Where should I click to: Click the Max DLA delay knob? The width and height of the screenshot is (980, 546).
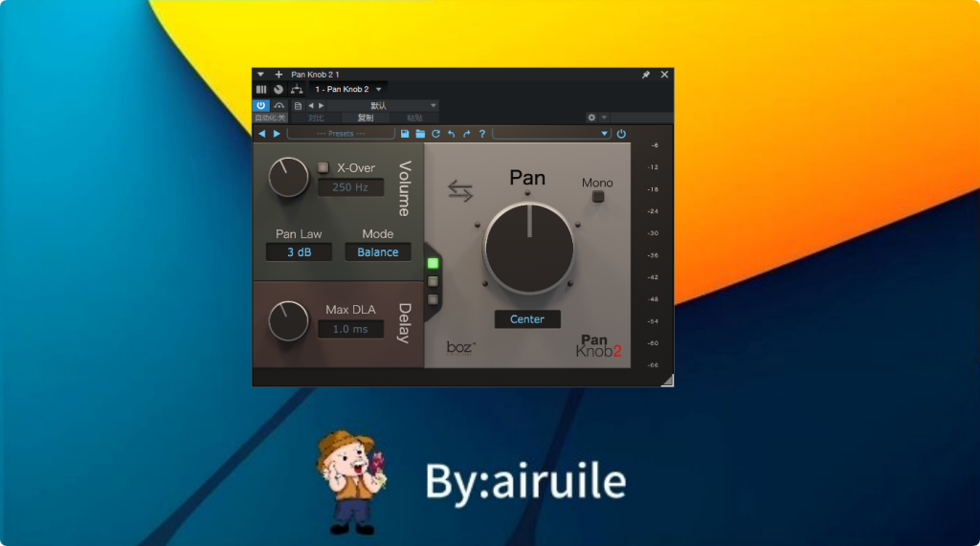click(x=289, y=321)
